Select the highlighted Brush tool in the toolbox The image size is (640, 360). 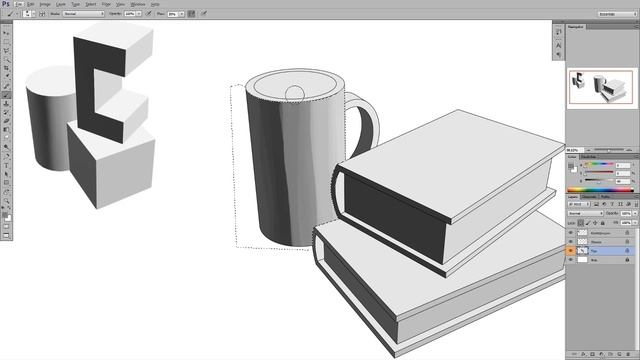coord(6,95)
